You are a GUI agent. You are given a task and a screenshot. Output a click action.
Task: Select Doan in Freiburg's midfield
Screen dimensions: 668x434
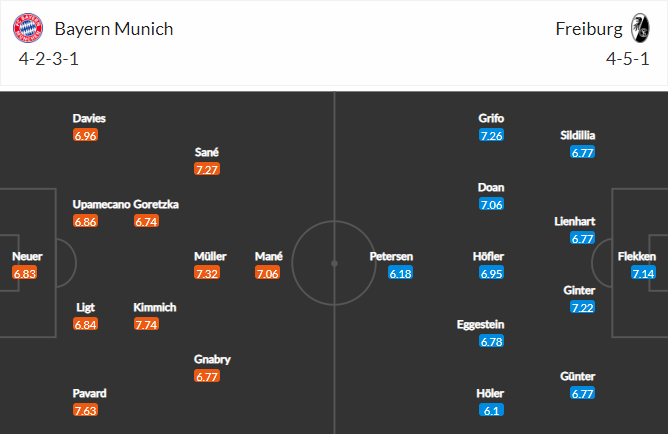coord(491,187)
